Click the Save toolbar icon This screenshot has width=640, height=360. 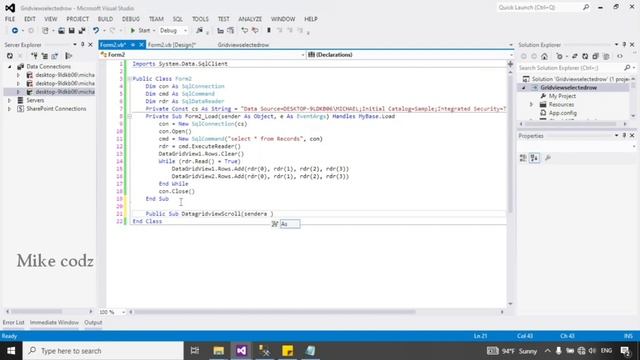tap(71, 31)
